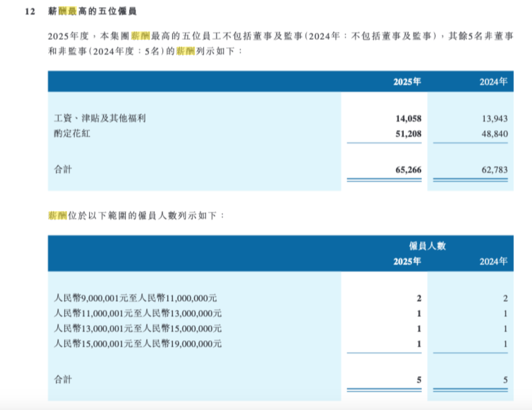Click 合計 label in the employee count table
This screenshot has height=410, width=532.
(x=63, y=380)
